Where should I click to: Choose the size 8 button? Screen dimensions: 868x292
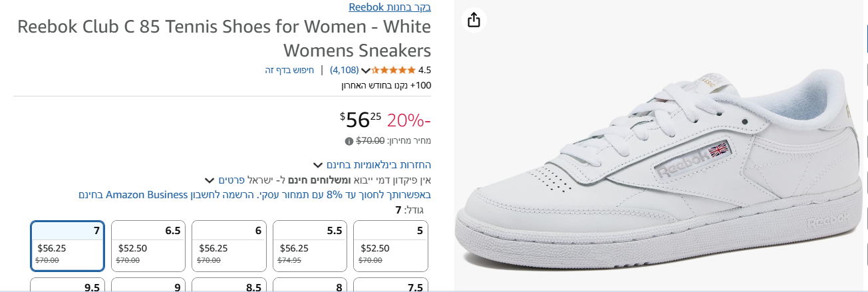310,286
